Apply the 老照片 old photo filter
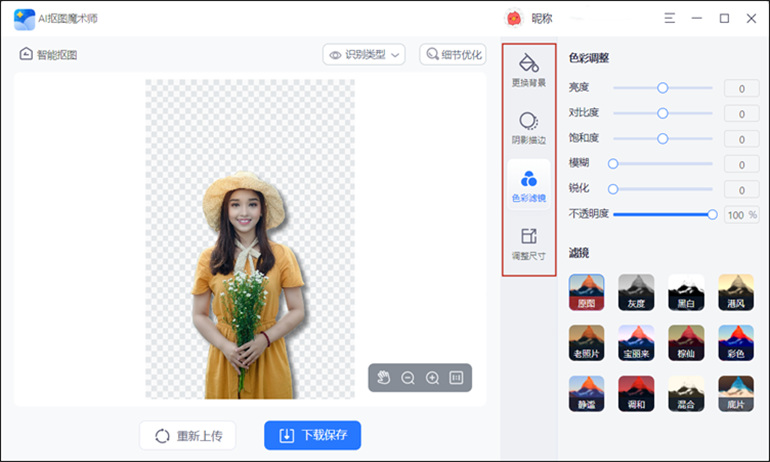This screenshot has width=770, height=462. click(586, 343)
